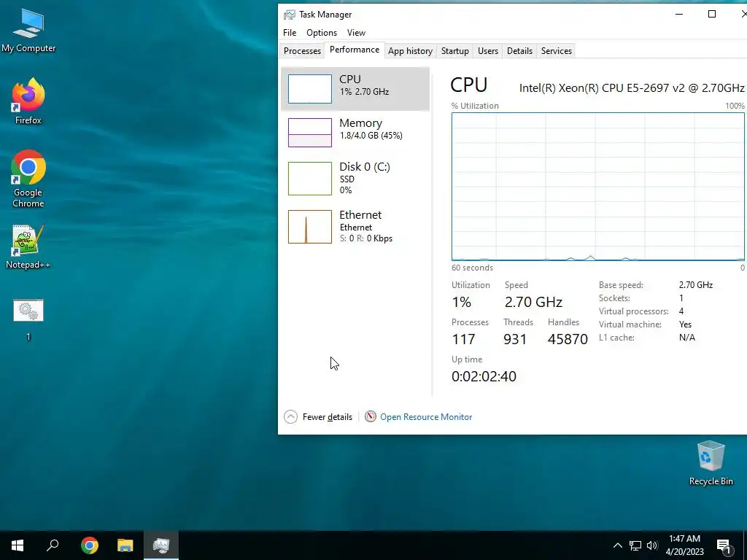This screenshot has width=747, height=560.
Task: Show hidden tray icons chevron
Action: tap(617, 545)
